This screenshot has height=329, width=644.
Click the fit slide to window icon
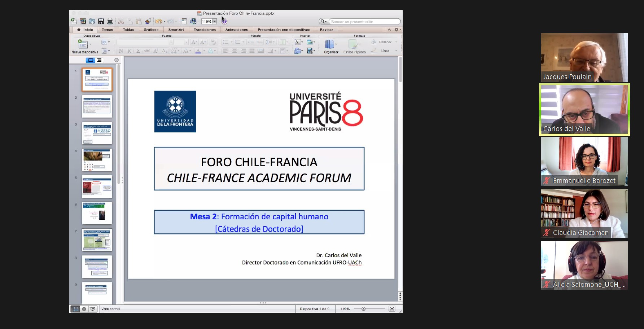click(x=392, y=309)
